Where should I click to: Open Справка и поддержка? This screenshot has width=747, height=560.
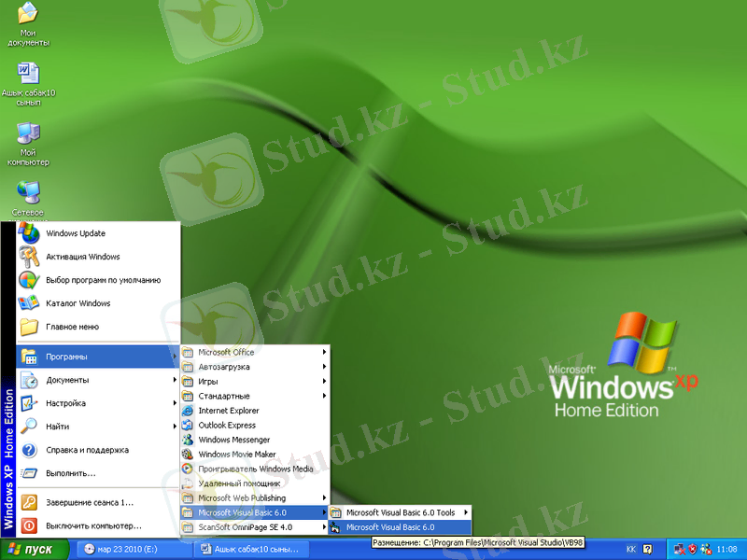(87, 450)
